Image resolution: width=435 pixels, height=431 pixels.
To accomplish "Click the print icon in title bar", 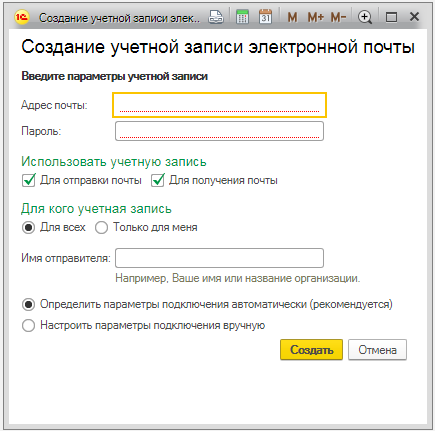I will 216,17.
